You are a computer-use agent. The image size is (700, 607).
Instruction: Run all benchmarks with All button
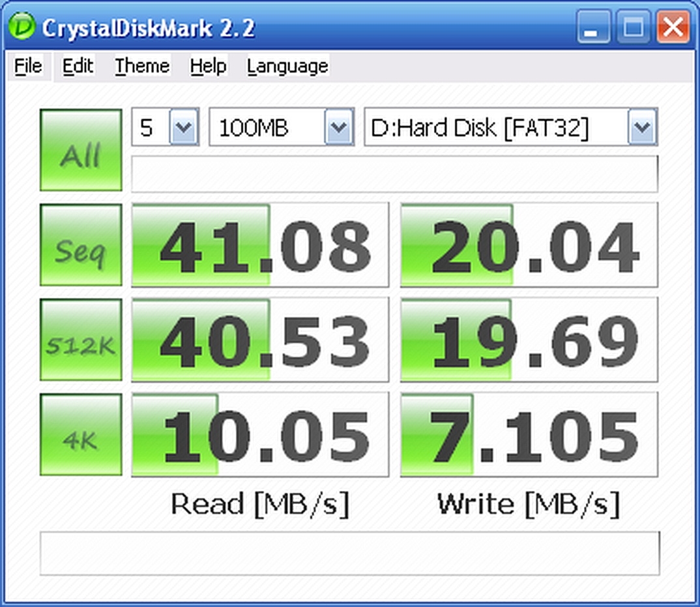81,150
